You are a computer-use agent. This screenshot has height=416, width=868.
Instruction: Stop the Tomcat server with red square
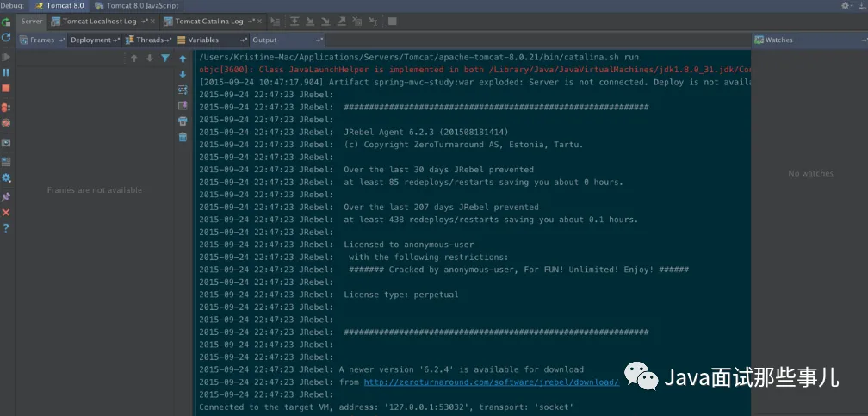(6, 88)
